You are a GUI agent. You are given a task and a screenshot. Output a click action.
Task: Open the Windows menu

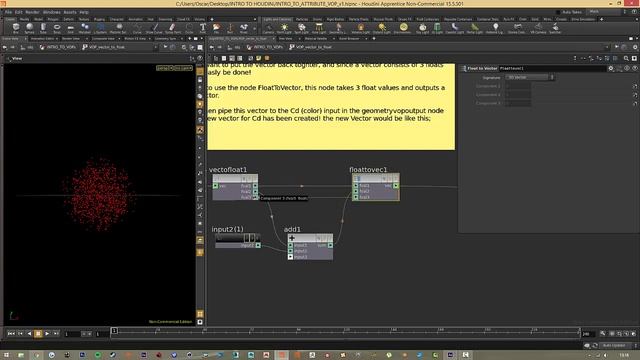click(x=51, y=12)
